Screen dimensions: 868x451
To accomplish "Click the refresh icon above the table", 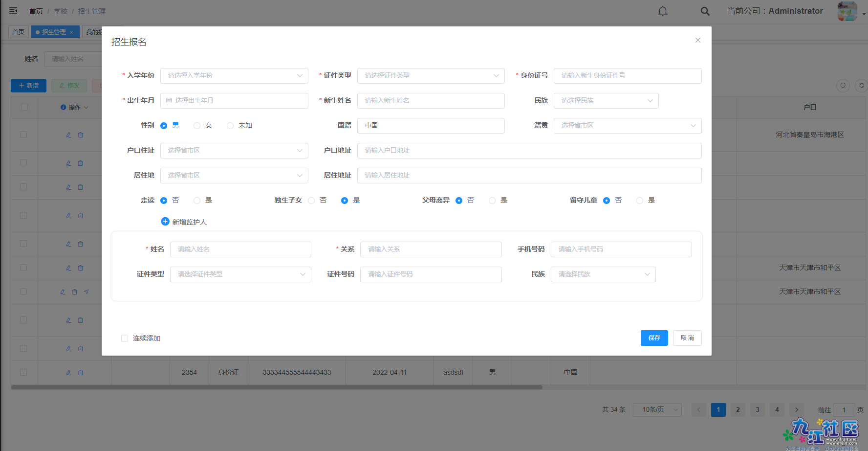I will coord(861,86).
